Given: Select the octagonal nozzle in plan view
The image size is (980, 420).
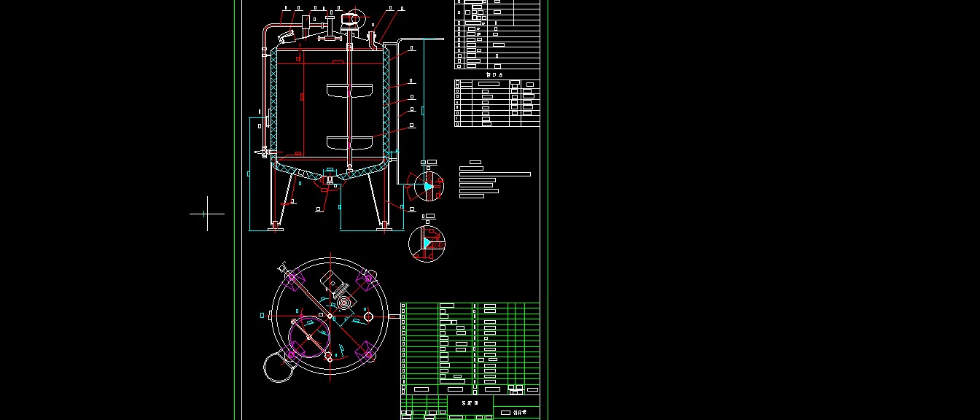Looking at the screenshot, I should click(368, 316).
